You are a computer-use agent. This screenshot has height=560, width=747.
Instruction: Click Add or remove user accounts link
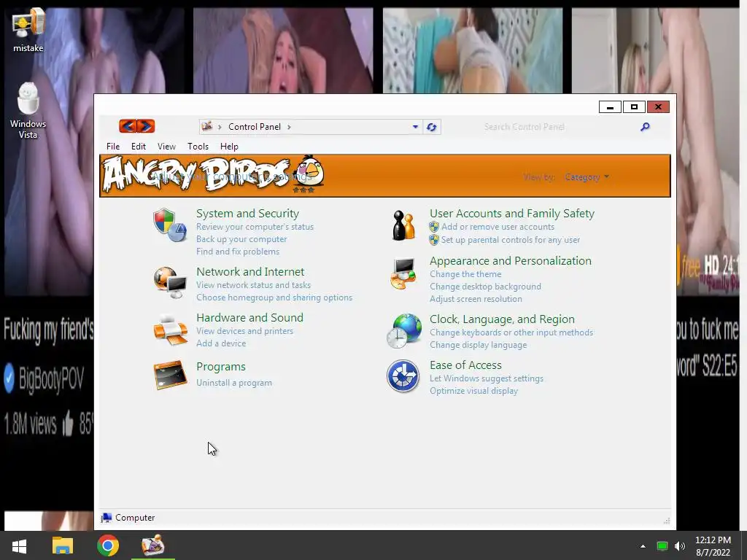click(x=498, y=227)
